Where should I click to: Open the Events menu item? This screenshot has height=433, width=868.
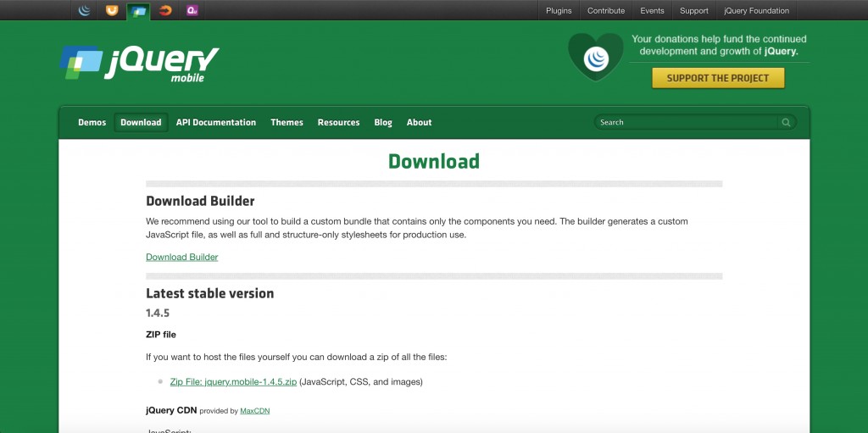[x=652, y=10]
